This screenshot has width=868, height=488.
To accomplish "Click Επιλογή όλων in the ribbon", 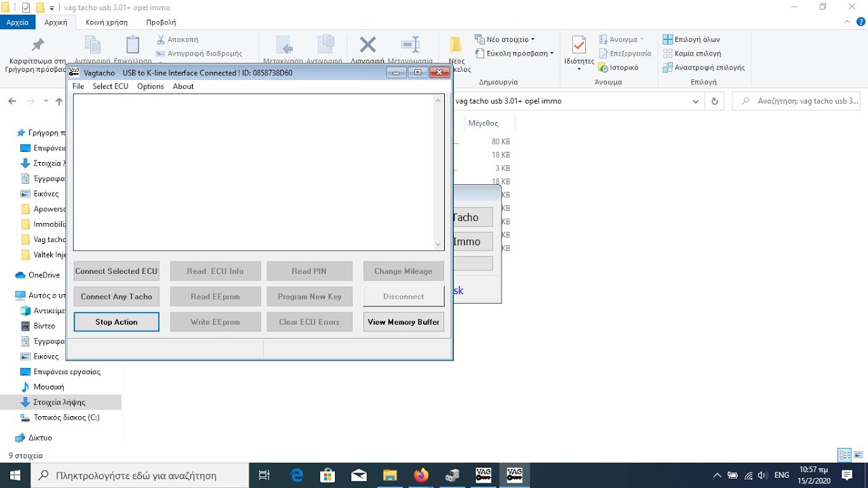I will tap(691, 39).
